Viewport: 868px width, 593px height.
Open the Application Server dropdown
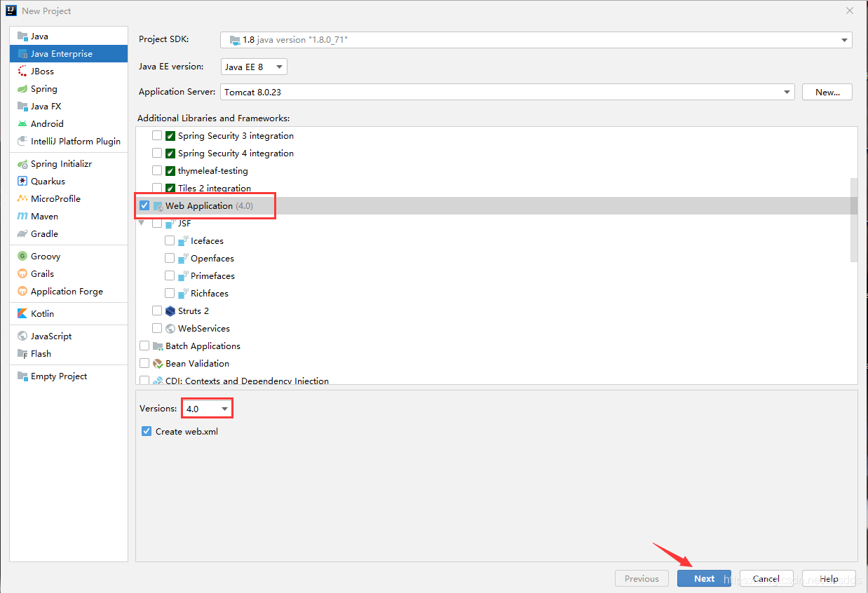coord(508,92)
